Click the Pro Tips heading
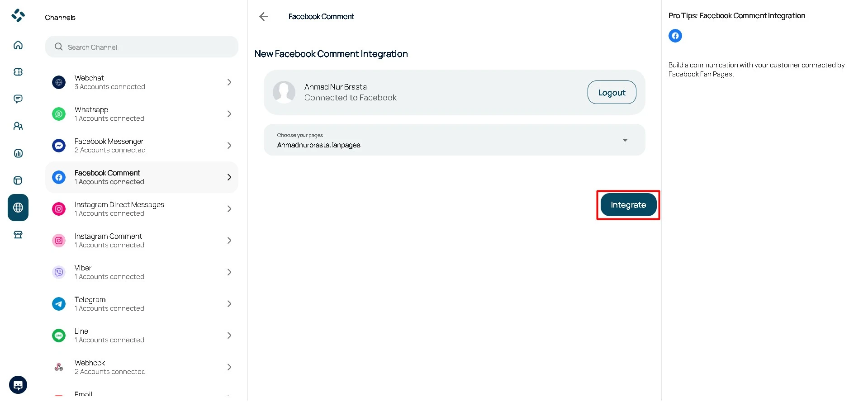The height and width of the screenshot is (402, 868). coord(737,16)
